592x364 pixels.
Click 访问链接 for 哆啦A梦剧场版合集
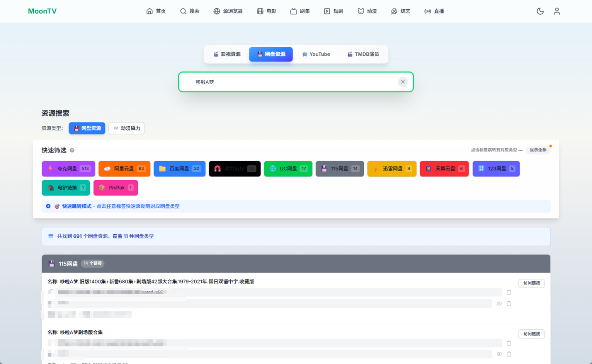tap(531, 334)
